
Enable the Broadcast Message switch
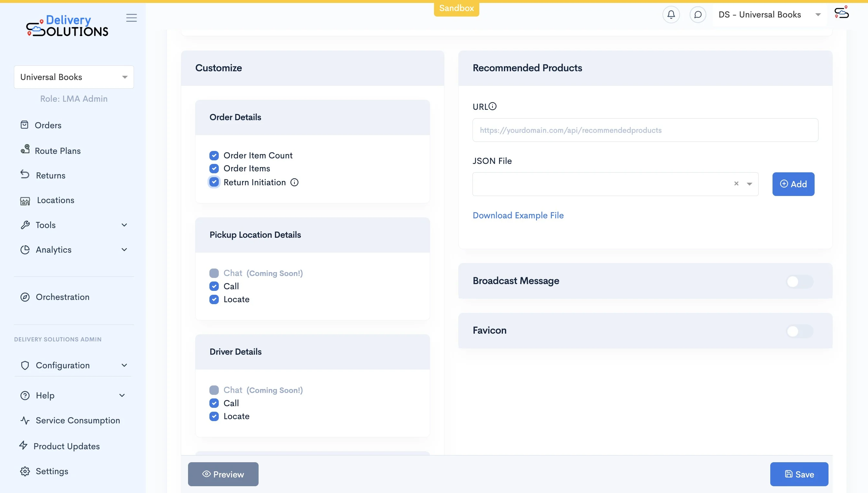tap(799, 281)
